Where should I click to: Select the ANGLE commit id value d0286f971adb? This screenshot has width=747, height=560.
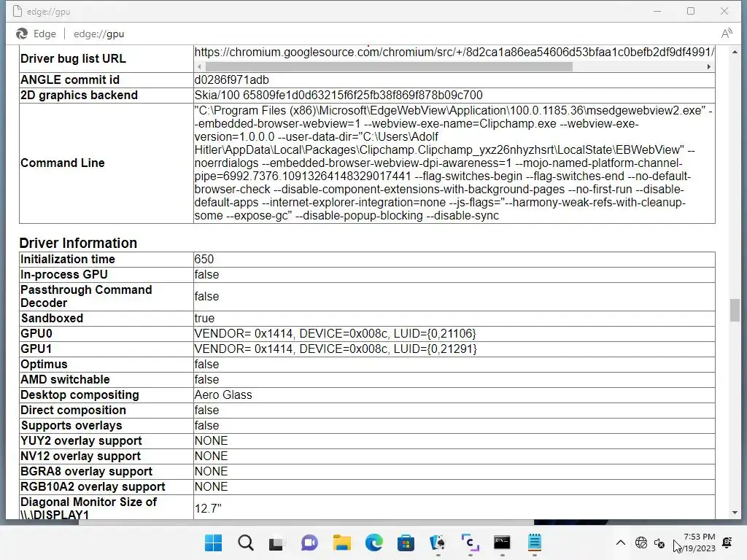point(231,80)
